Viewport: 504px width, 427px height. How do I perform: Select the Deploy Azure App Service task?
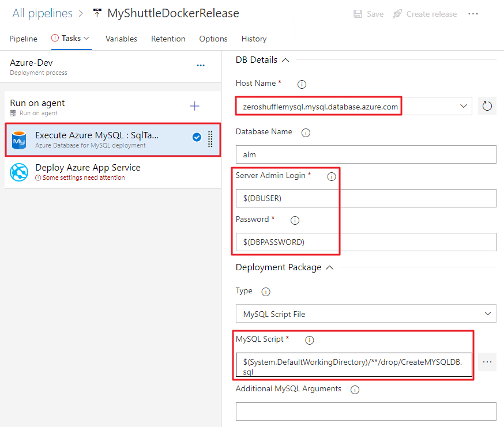coord(113,172)
